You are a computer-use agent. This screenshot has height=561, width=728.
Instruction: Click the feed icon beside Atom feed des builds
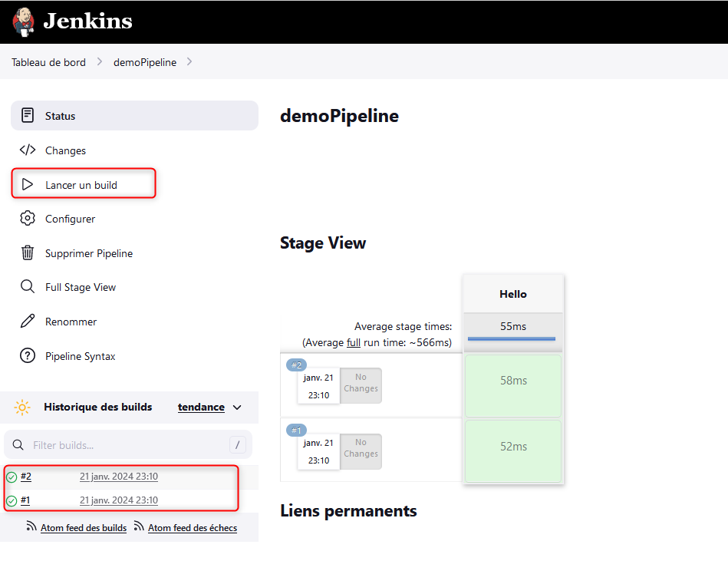click(31, 526)
